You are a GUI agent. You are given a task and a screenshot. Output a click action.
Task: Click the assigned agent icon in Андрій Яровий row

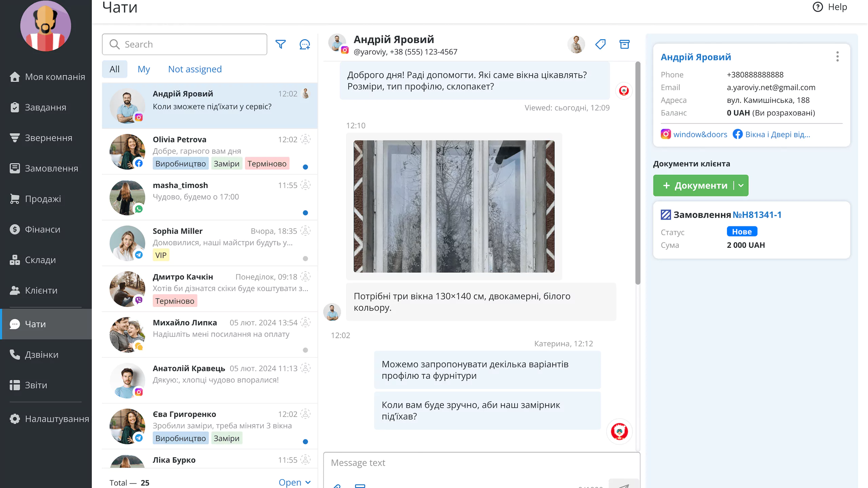tap(305, 94)
